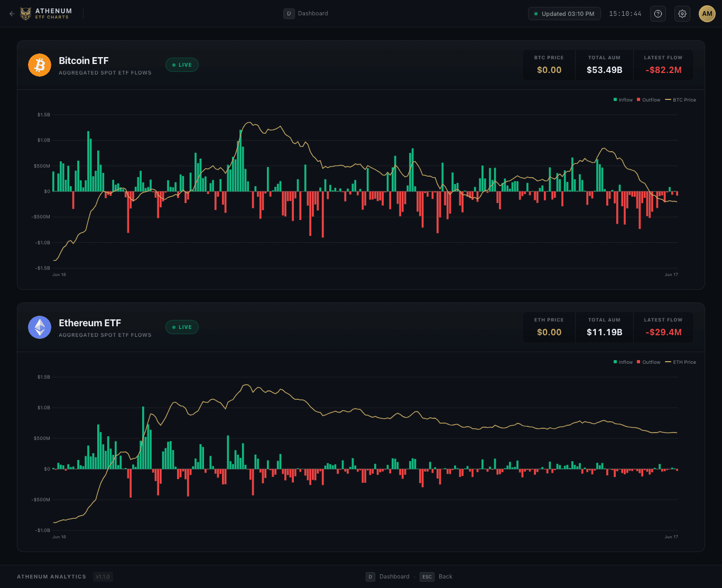The height and width of the screenshot is (588, 722).
Task: Open the help question-mark icon
Action: [658, 14]
